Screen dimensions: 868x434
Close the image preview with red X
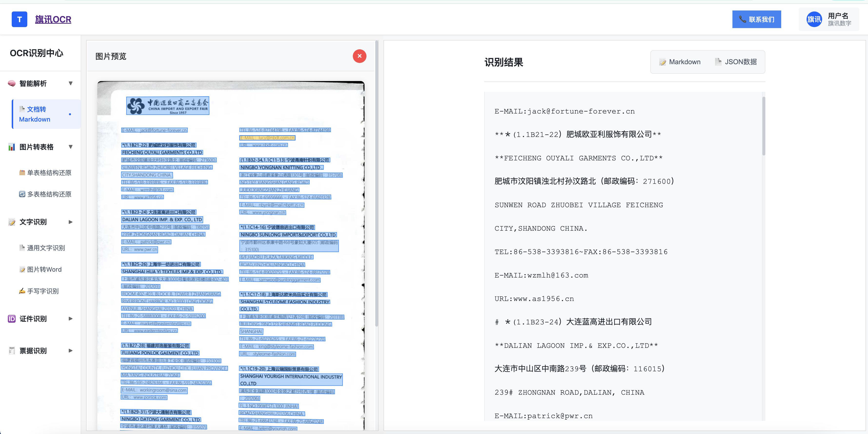[359, 56]
